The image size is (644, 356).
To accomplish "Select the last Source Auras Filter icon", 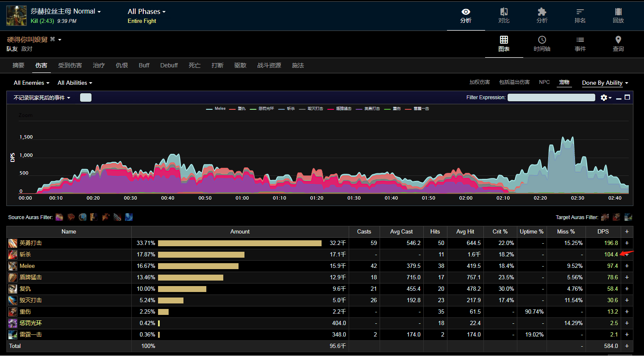I will pos(129,217).
